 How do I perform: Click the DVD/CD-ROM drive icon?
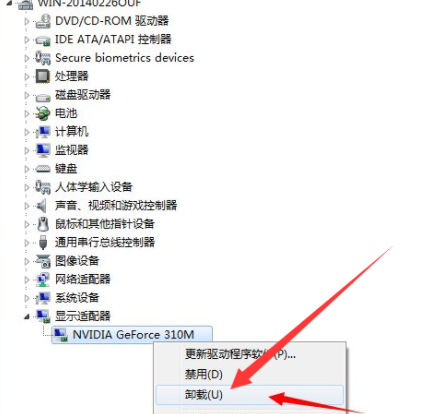click(x=43, y=21)
